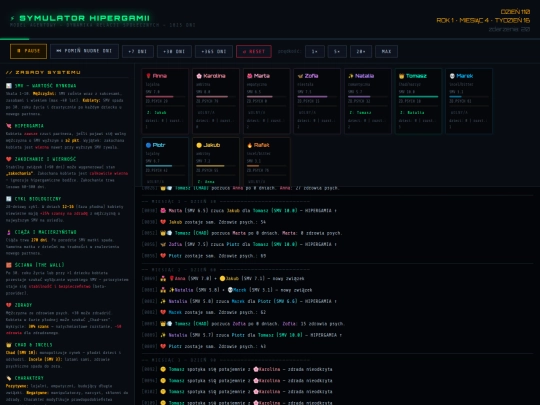Click the yellow circle icon on Jakub's card

click(199, 145)
